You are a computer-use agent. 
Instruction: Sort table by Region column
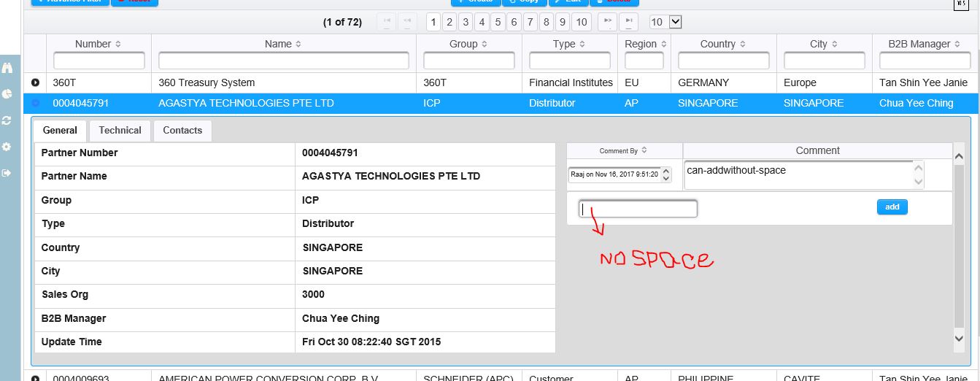pos(663,45)
